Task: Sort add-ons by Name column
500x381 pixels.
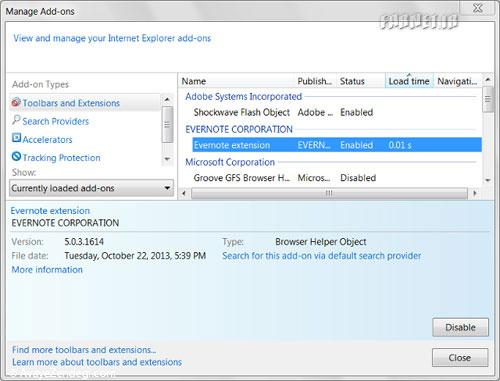Action: coord(237,81)
